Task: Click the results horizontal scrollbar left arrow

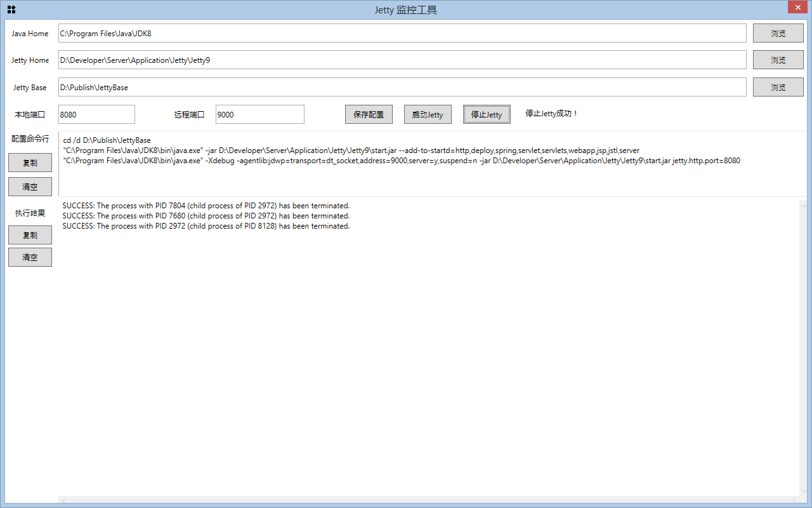Action: (x=63, y=500)
